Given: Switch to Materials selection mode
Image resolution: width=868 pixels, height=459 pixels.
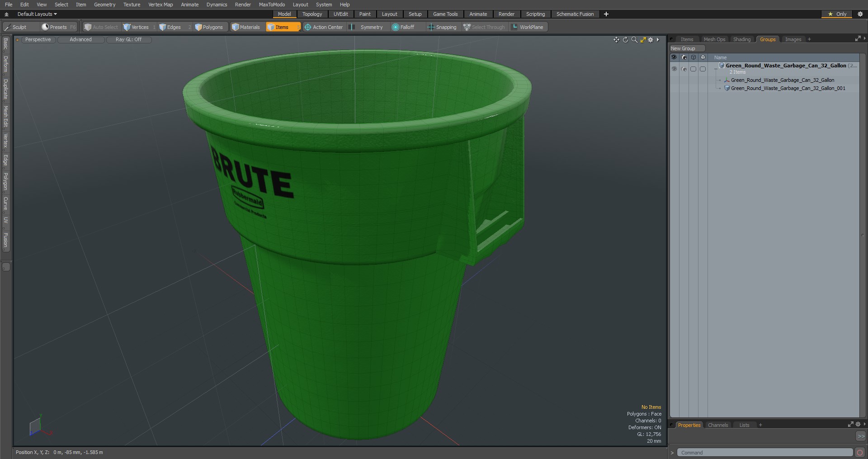Looking at the screenshot, I should [246, 27].
